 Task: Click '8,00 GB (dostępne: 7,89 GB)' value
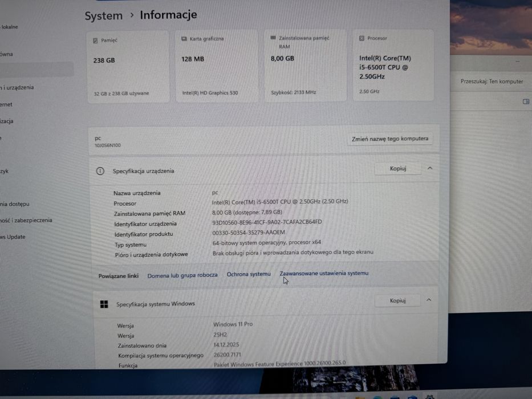pyautogui.click(x=247, y=213)
